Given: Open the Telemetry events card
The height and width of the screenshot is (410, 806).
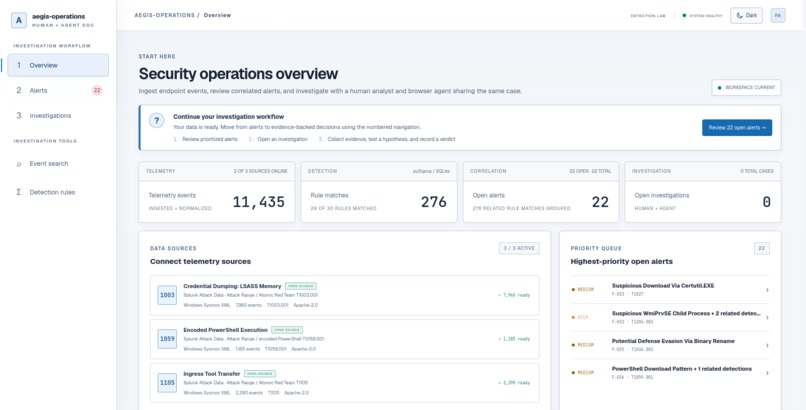Looking at the screenshot, I should coord(216,192).
